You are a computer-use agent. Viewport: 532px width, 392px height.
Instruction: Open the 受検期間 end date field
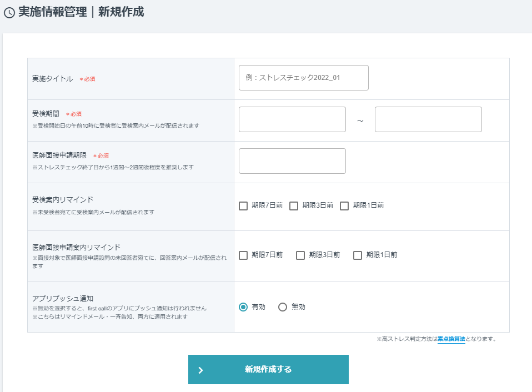[x=428, y=119]
